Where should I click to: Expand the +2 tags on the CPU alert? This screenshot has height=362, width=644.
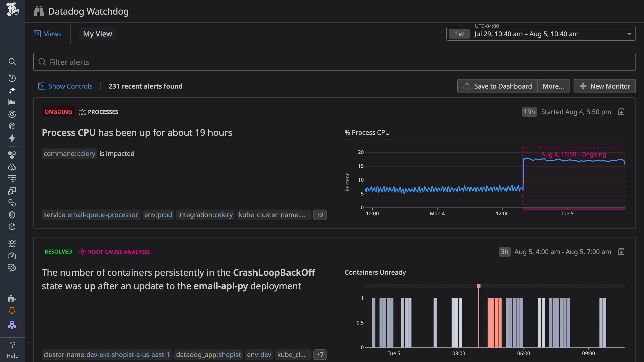pos(320,215)
